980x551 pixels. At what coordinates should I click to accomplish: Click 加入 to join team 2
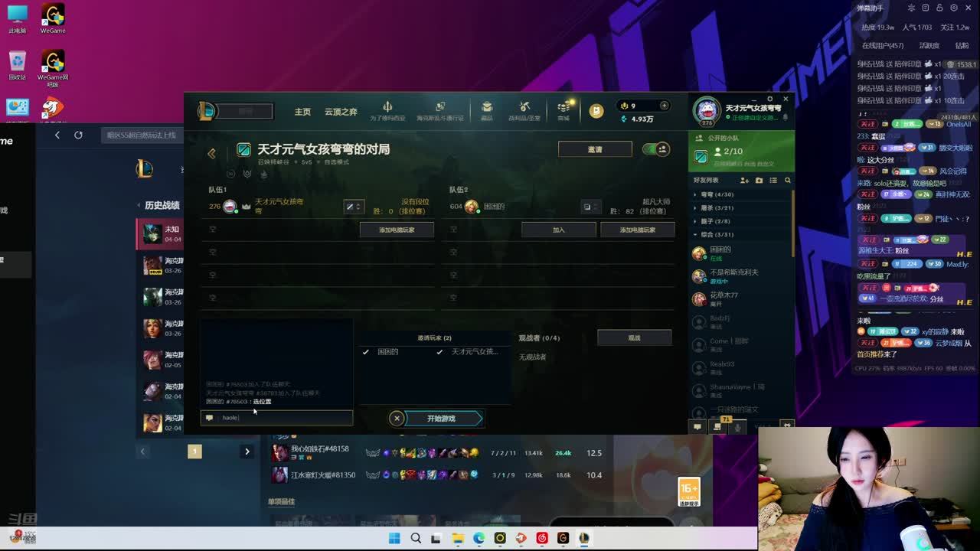coord(559,230)
